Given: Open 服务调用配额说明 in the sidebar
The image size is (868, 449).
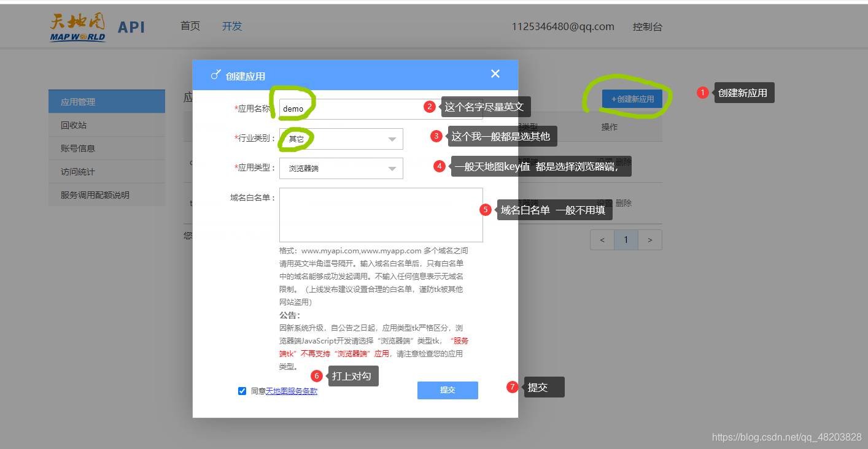Looking at the screenshot, I should pos(107,195).
